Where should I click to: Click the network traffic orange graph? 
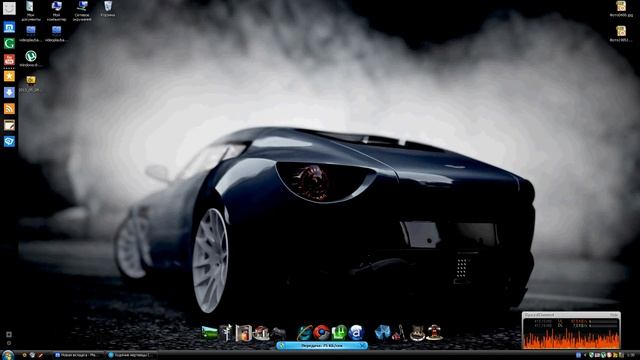(571, 338)
